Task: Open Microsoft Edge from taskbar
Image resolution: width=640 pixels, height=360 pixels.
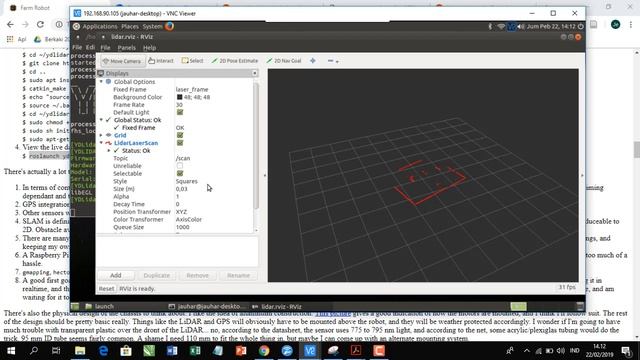Action: [103, 351]
